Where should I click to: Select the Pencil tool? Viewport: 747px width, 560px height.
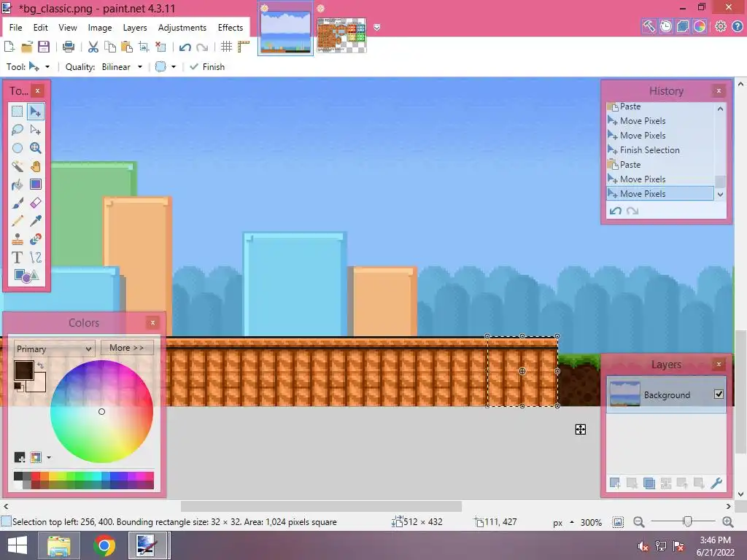pyautogui.click(x=18, y=221)
